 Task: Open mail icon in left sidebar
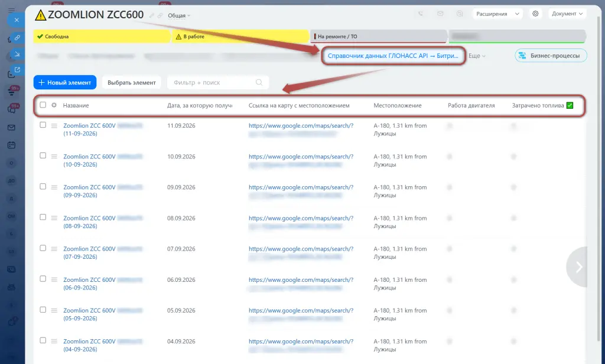tap(11, 128)
